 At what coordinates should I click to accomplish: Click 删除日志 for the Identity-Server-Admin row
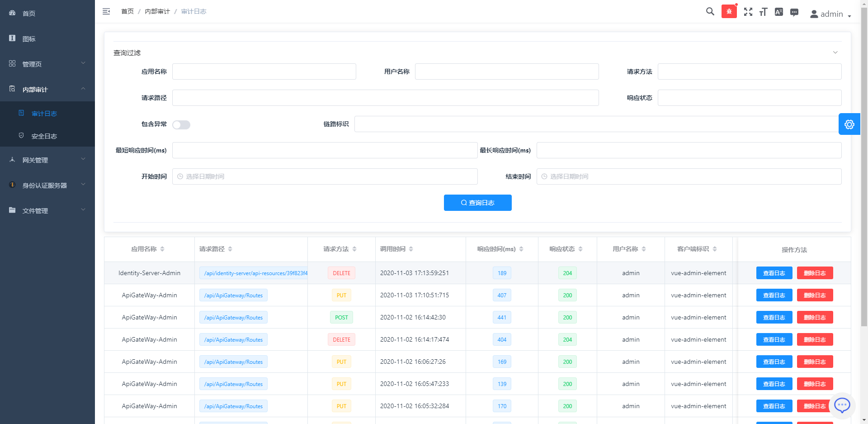[x=815, y=273]
